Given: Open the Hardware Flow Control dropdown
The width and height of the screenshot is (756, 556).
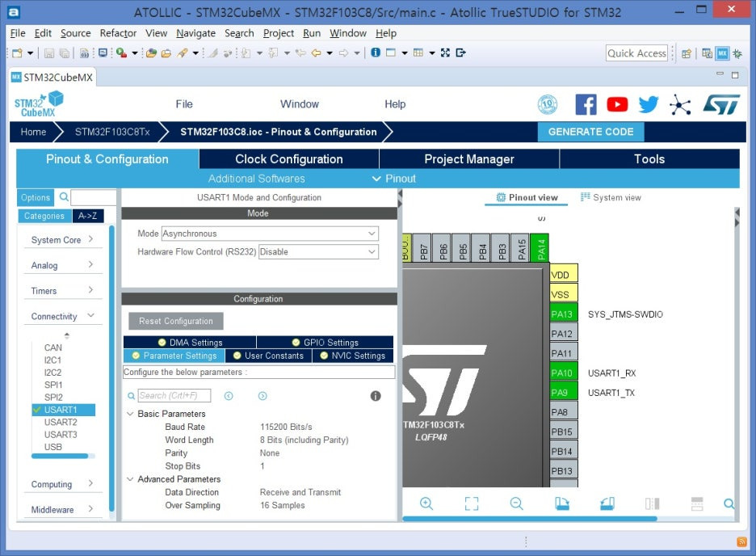Looking at the screenshot, I should pyautogui.click(x=318, y=251).
